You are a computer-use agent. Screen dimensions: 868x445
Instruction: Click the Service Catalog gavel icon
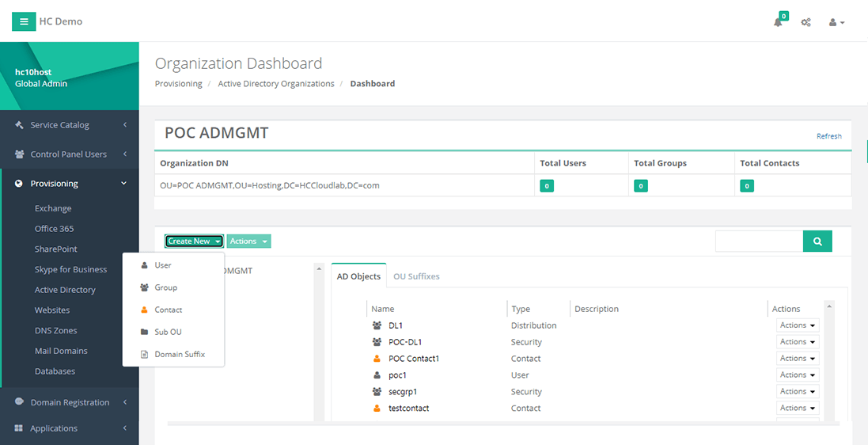pyautogui.click(x=19, y=124)
